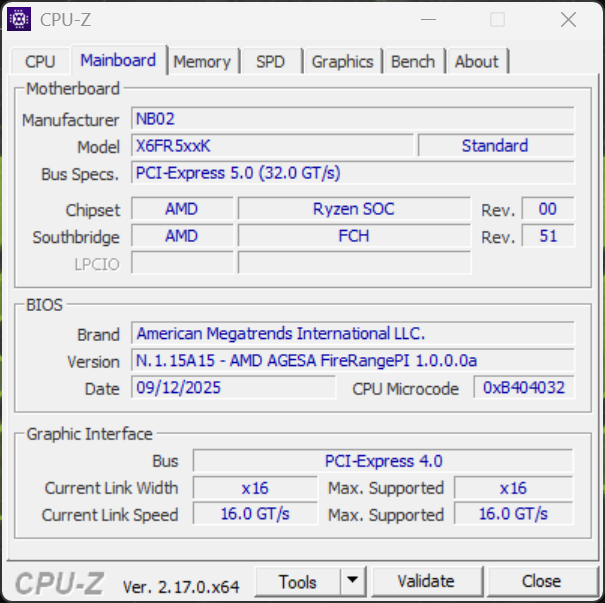605x603 pixels.
Task: Open the About tab
Action: pos(476,62)
